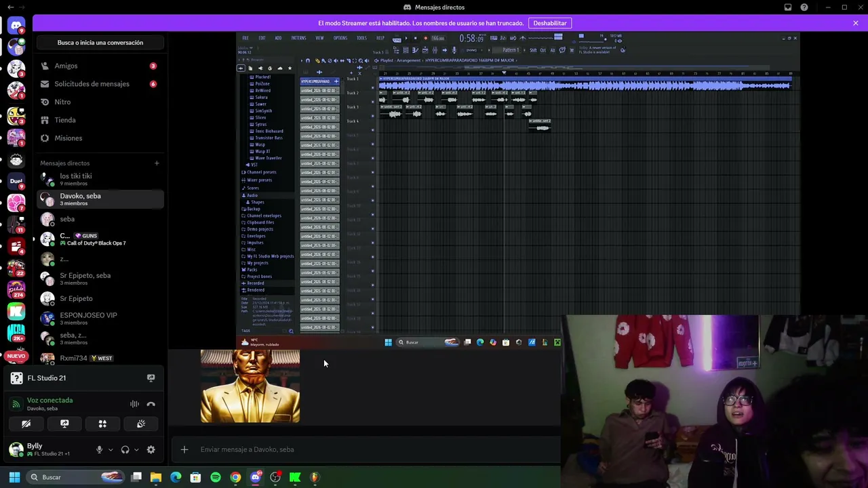Image resolution: width=868 pixels, height=488 pixels.
Task: Click the record button in FL Studio stream
Action: point(425,38)
